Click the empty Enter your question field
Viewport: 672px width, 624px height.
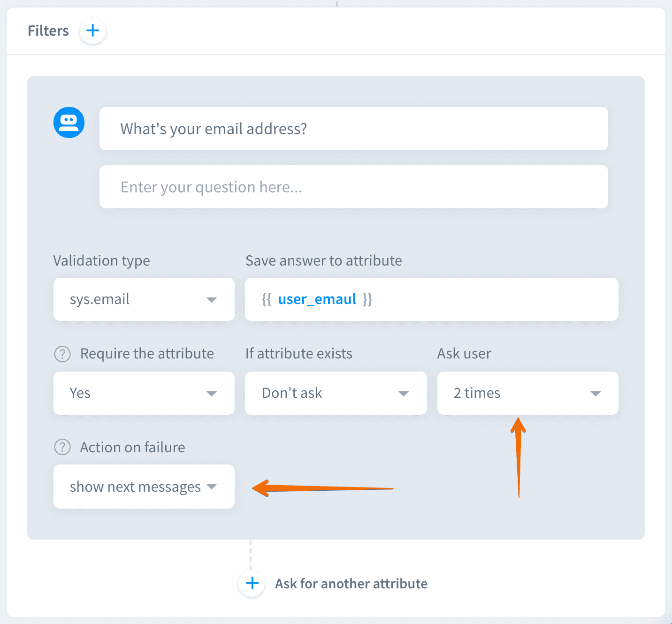pos(353,187)
